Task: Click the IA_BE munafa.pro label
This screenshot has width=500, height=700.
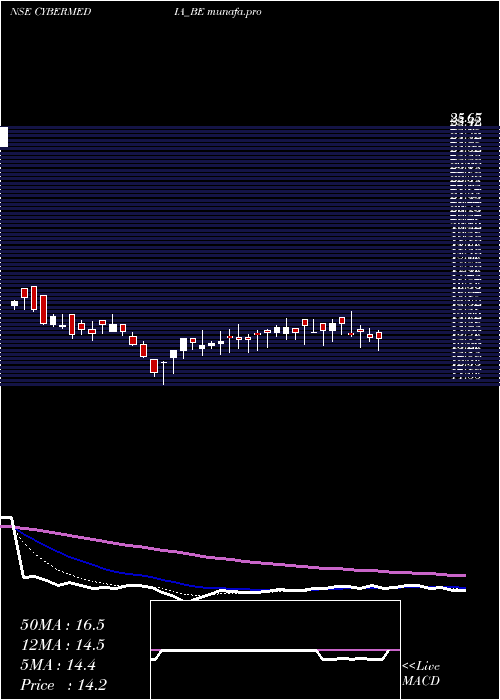Action: click(218, 12)
